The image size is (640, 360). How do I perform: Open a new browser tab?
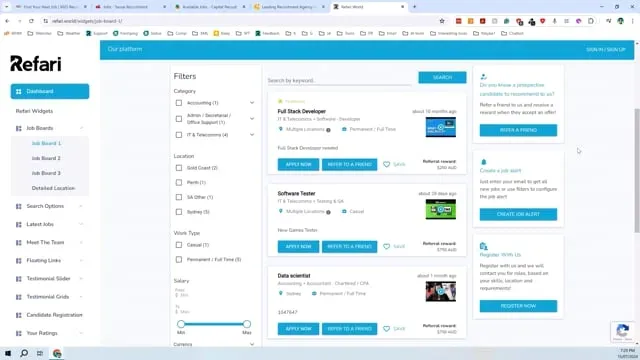coord(414,7)
